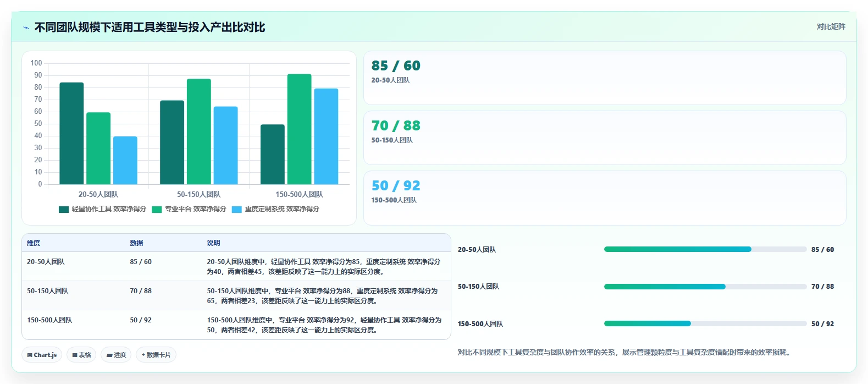Click the card title 不同团队规模下适用工具类型与投入产出比对比
868x384 pixels.
click(150, 28)
